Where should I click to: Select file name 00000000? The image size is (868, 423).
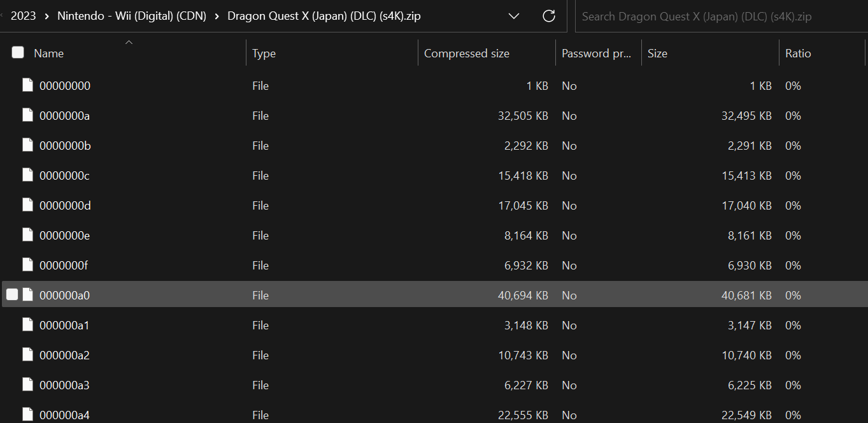(x=65, y=86)
